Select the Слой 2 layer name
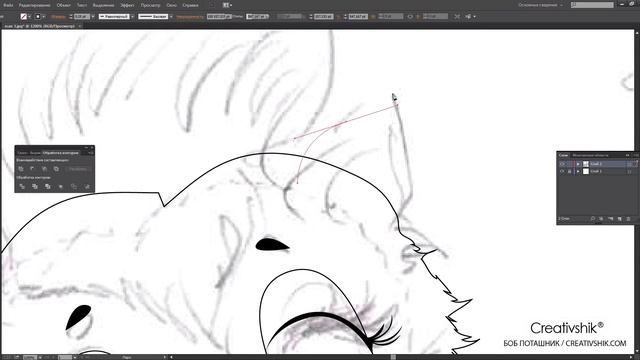Viewport: 640px width, 360px height. pos(596,164)
